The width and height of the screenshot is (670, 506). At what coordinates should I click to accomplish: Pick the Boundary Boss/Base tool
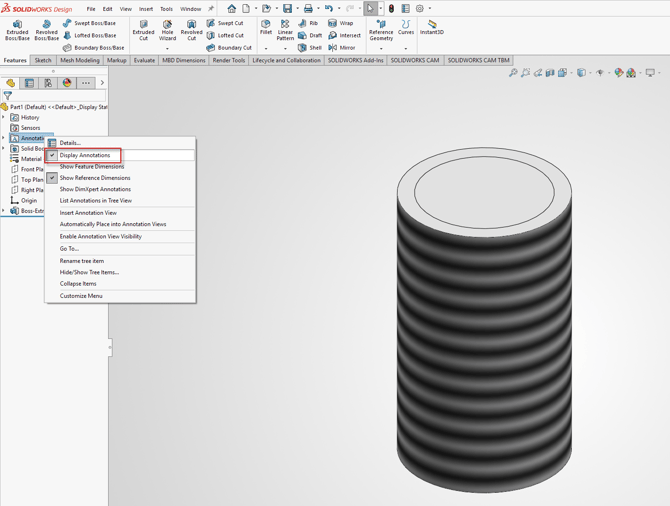coord(94,48)
